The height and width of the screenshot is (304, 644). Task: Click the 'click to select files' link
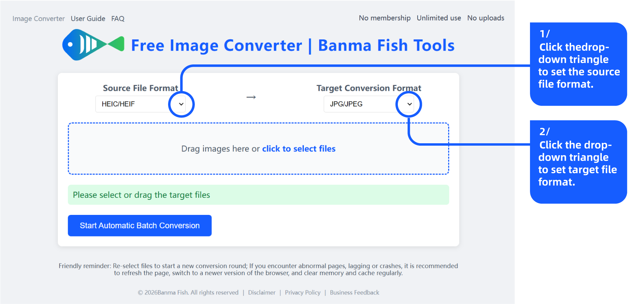(x=299, y=149)
